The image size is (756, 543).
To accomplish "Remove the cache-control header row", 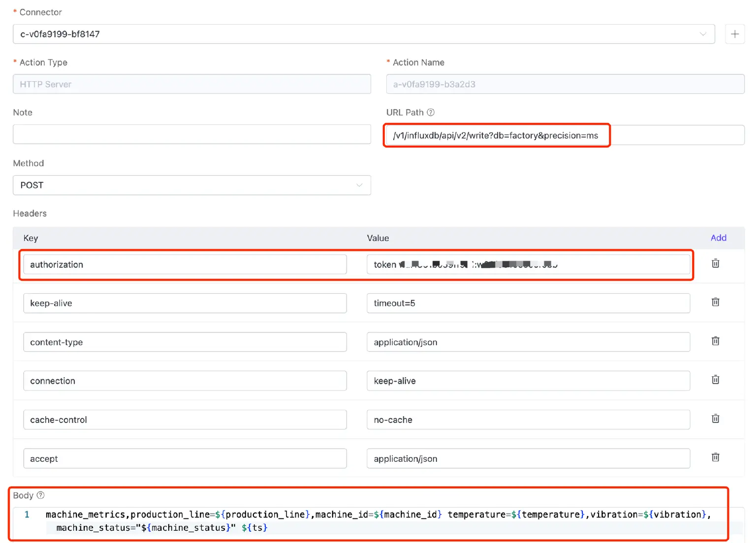I will [x=715, y=419].
